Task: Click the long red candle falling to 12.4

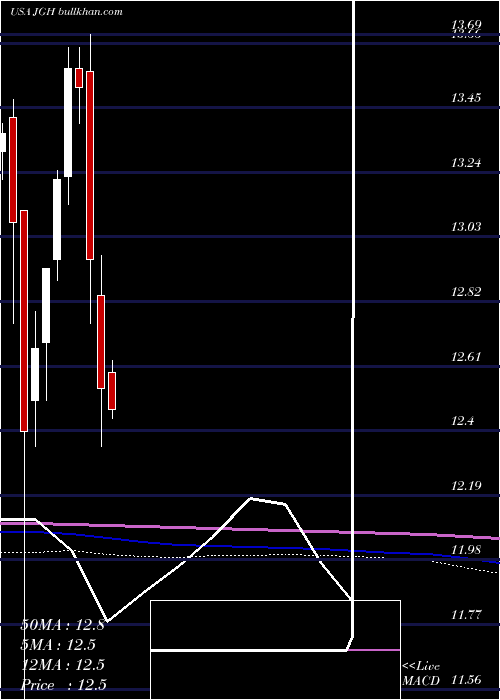Action: [x=24, y=321]
